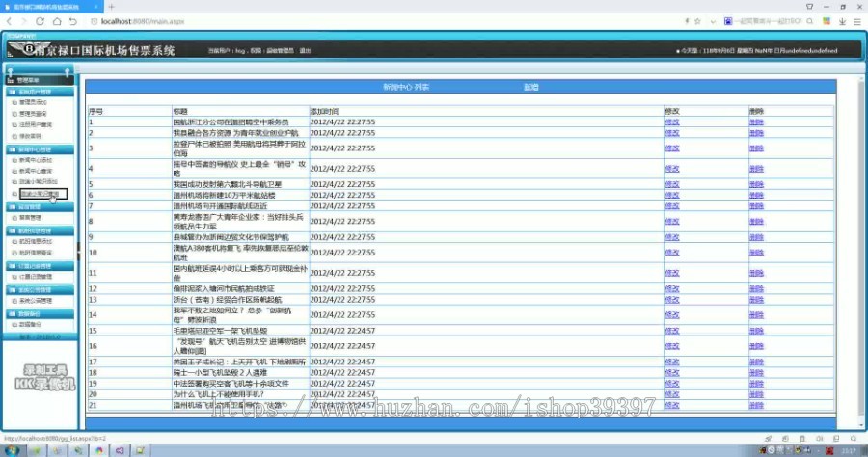Click 删除 for news row 18
Image resolution: width=868 pixels, height=457 pixels.
(x=756, y=373)
